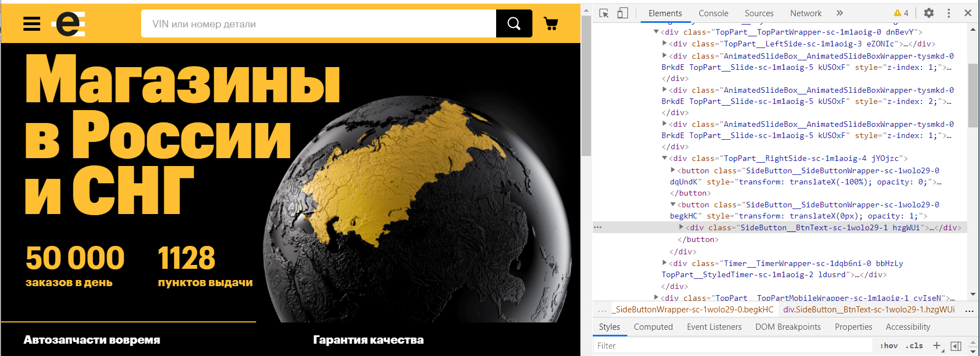The height and width of the screenshot is (356, 980).
Task: Open DevTools settings gear
Action: (x=929, y=13)
